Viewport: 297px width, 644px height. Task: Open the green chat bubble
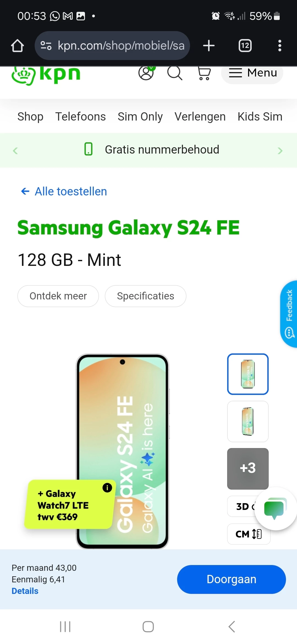275,508
